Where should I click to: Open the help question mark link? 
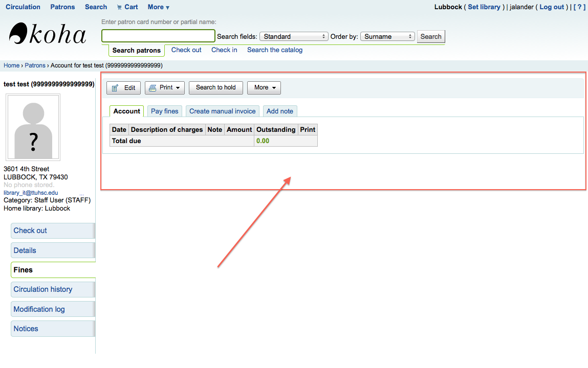(579, 7)
